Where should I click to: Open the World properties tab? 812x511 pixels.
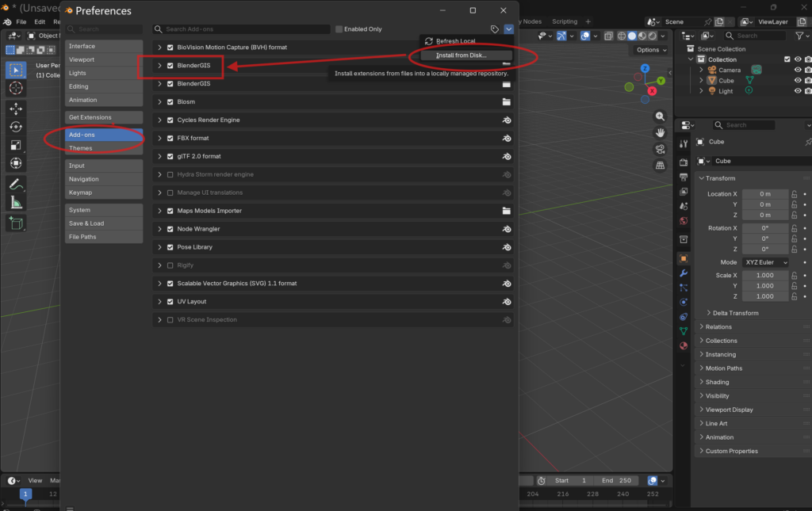coord(684,221)
